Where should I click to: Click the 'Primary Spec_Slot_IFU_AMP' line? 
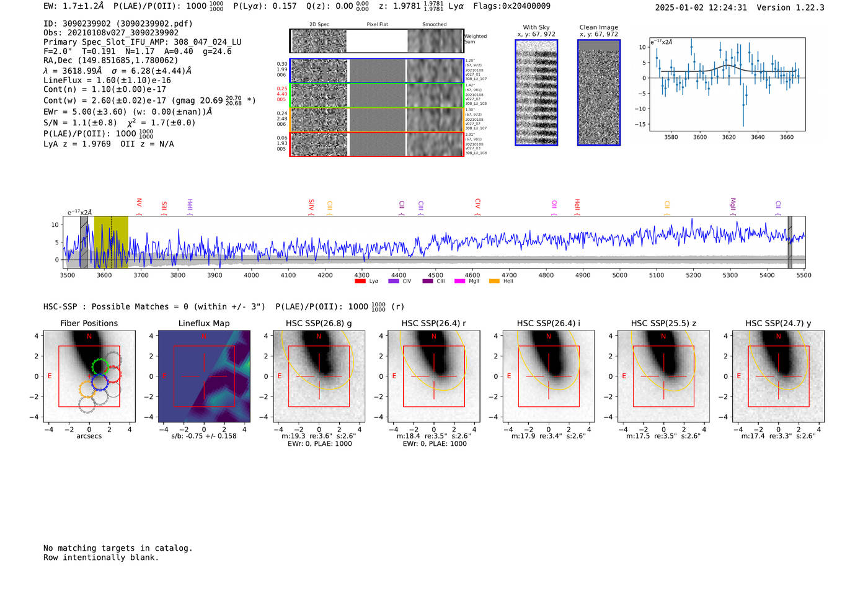pos(143,42)
